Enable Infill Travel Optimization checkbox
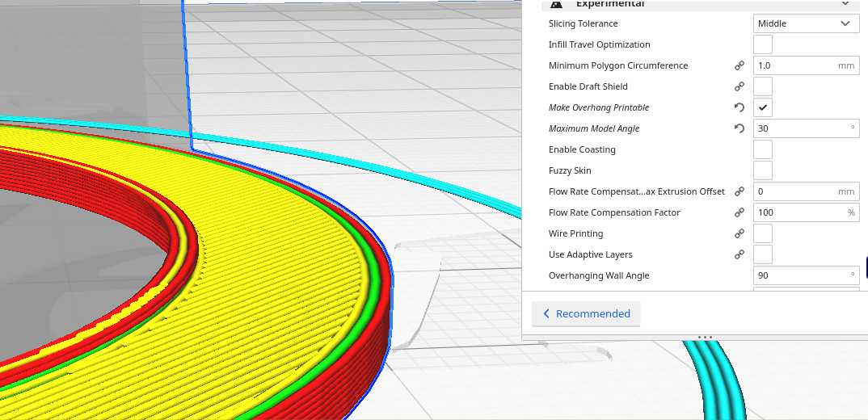Screen dimensions: 868x420 (762, 44)
